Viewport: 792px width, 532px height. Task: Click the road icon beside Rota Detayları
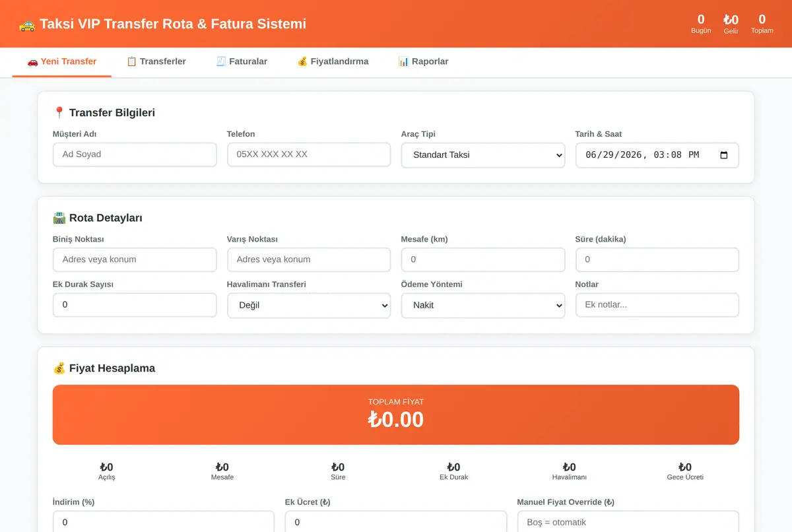[x=59, y=218]
